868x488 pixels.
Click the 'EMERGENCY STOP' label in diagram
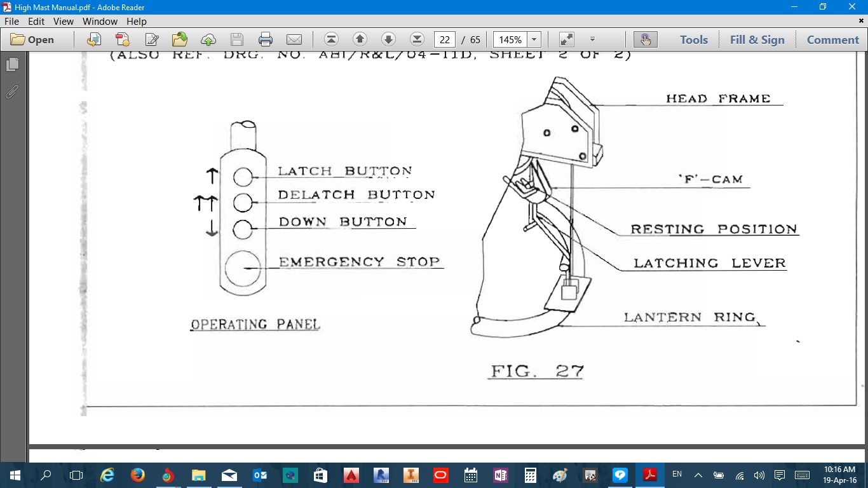click(x=360, y=262)
